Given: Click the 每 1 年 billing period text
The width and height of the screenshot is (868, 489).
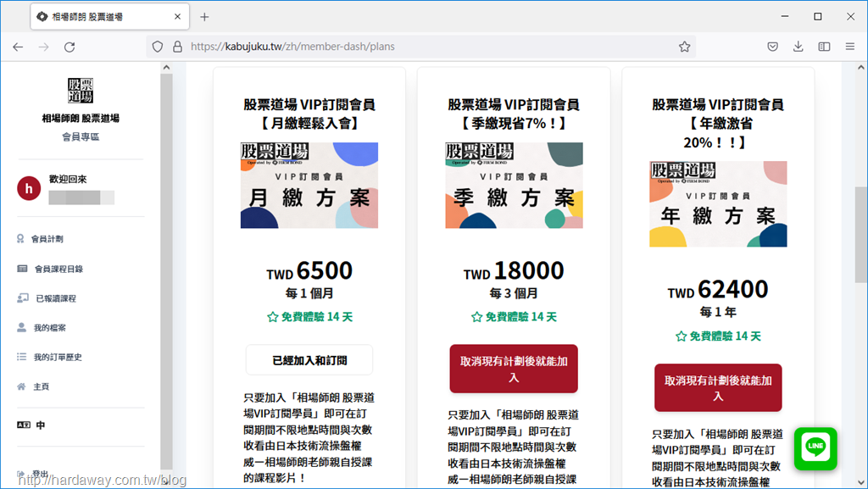Looking at the screenshot, I should [x=718, y=313].
